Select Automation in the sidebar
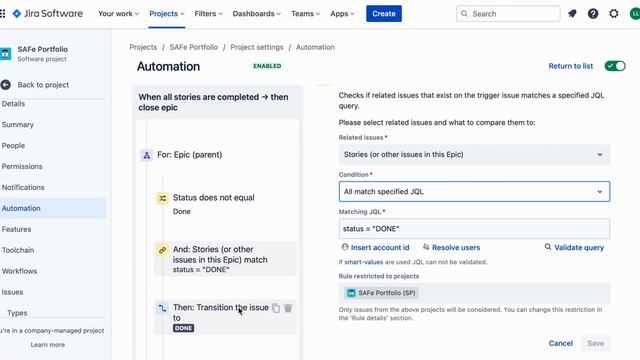 [53, 208]
